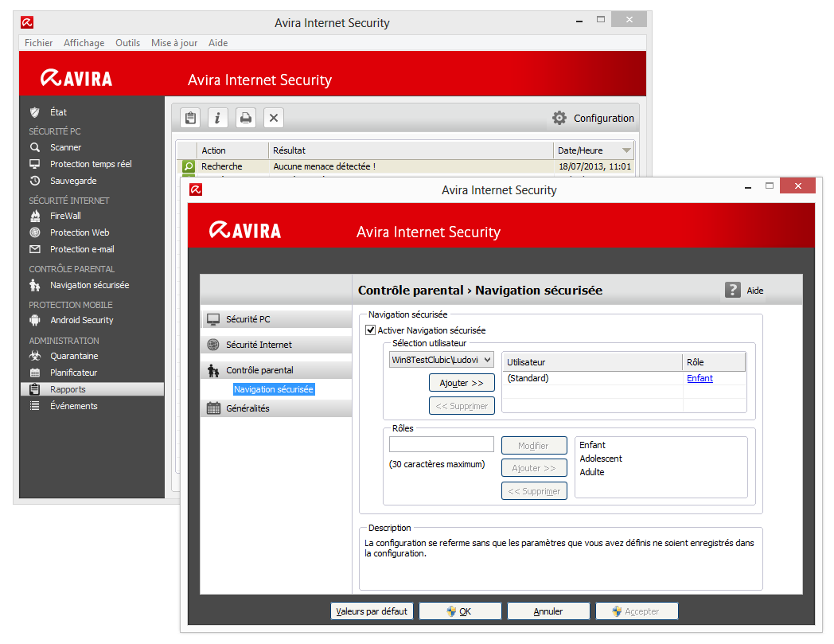
Task: Select Navigation sécurisée tree sub-item
Action: [x=274, y=389]
